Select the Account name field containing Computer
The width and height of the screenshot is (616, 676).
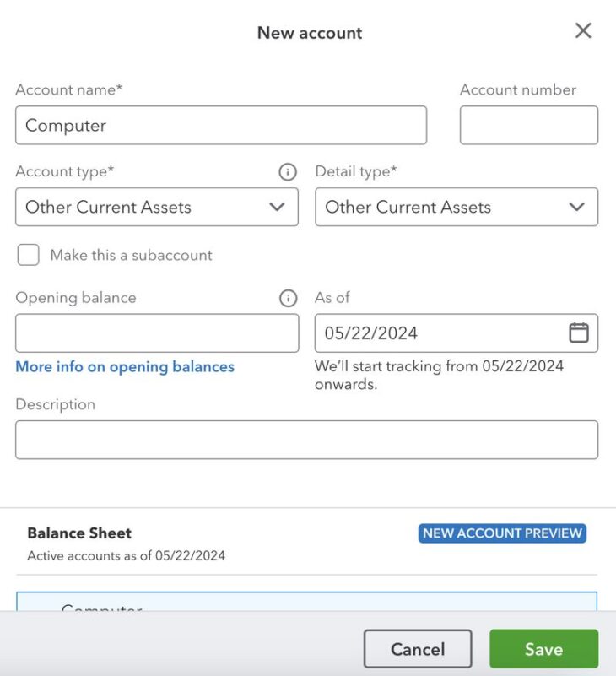point(221,125)
